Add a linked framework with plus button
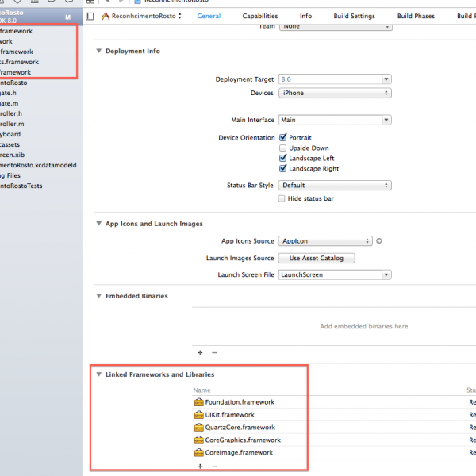The image size is (476, 476). [200, 466]
